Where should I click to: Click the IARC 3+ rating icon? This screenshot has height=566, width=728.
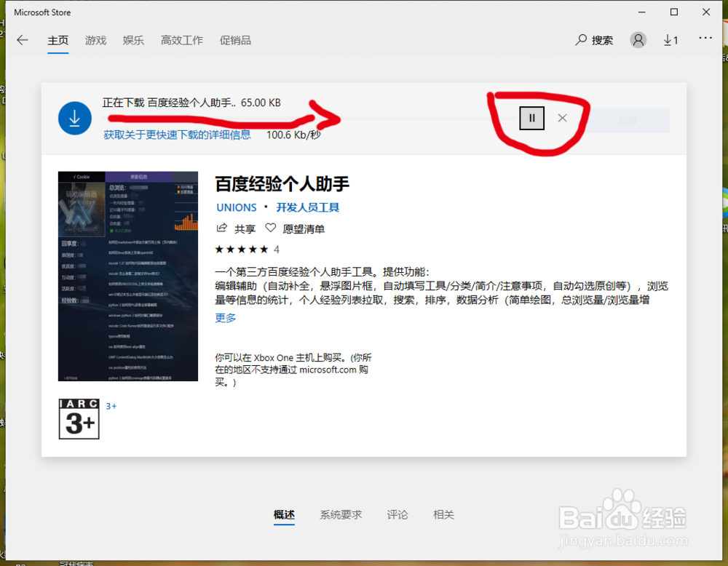coord(79,418)
